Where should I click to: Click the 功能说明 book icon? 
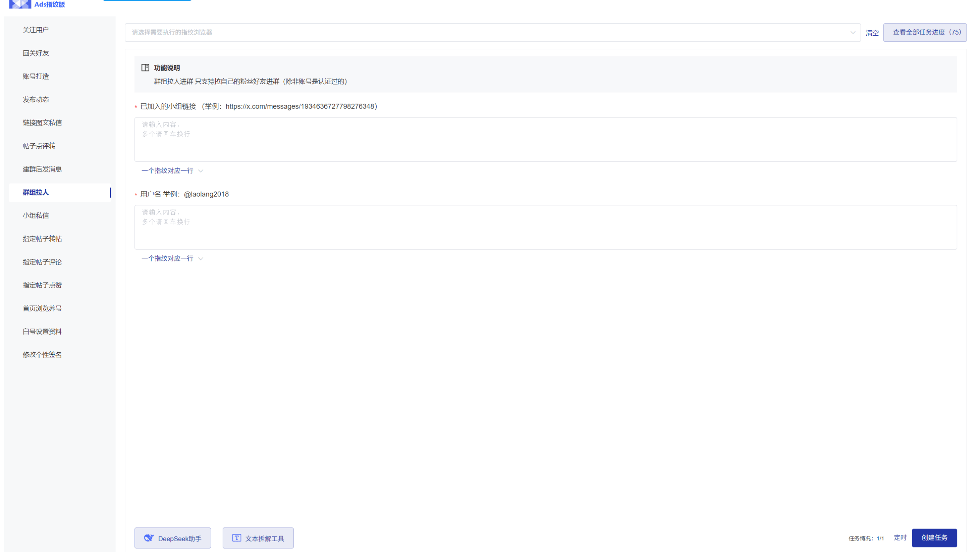145,68
